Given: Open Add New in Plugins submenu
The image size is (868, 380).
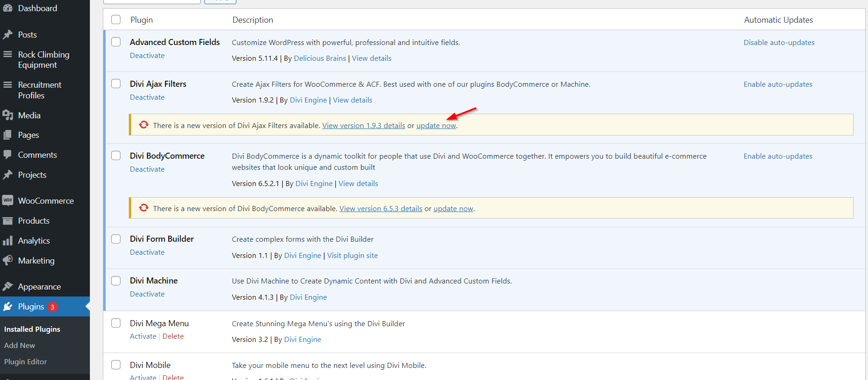Looking at the screenshot, I should 19,346.
